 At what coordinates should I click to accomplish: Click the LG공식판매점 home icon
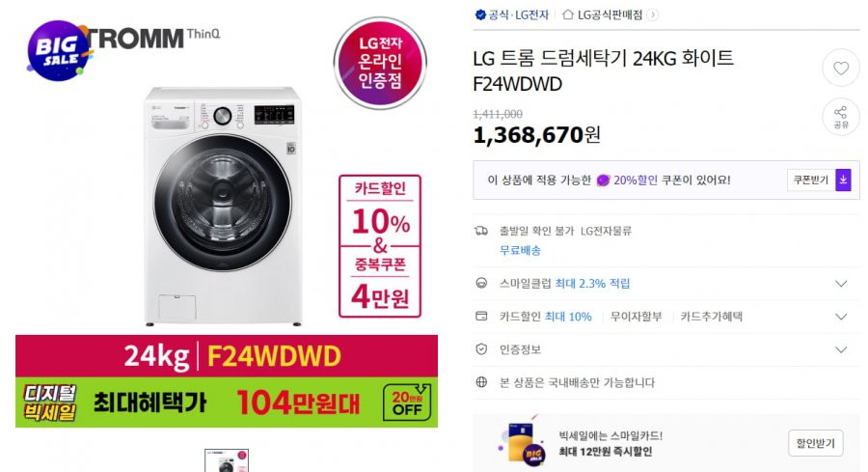pos(568,14)
